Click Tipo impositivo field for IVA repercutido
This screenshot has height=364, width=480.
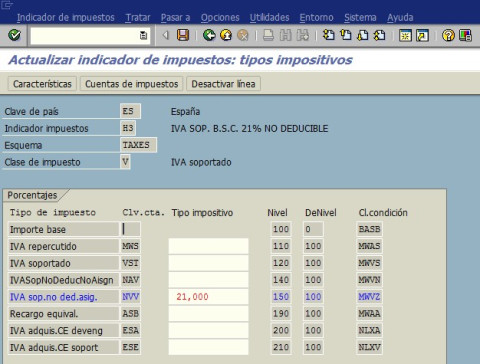(208, 246)
